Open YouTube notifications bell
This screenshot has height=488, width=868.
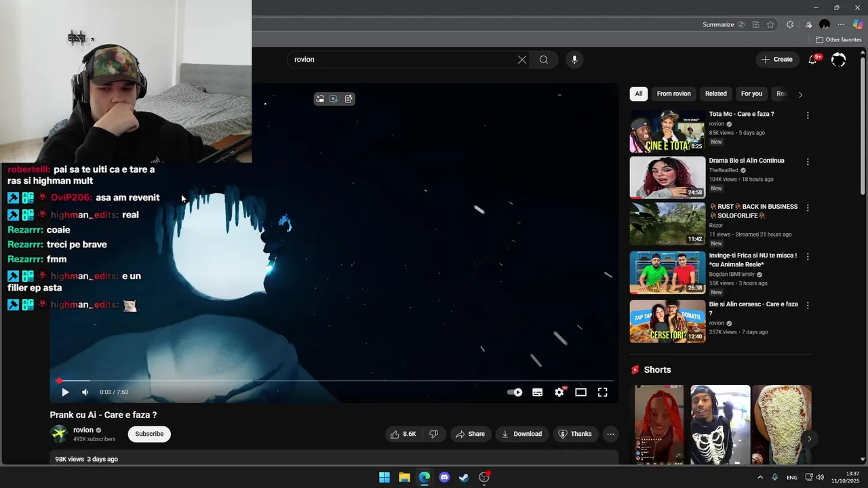[x=813, y=60]
